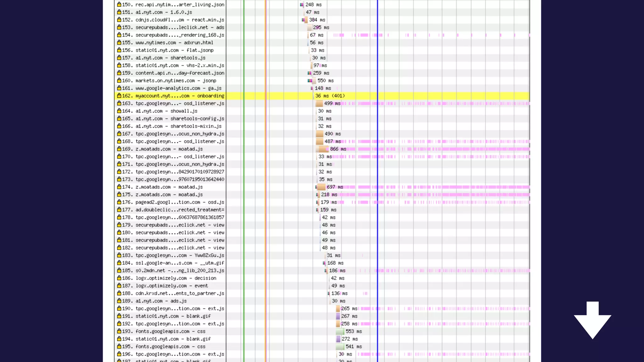The height and width of the screenshot is (362, 644).
Task: Open request 188 cdn.krxd.net entry
Action: (180, 293)
